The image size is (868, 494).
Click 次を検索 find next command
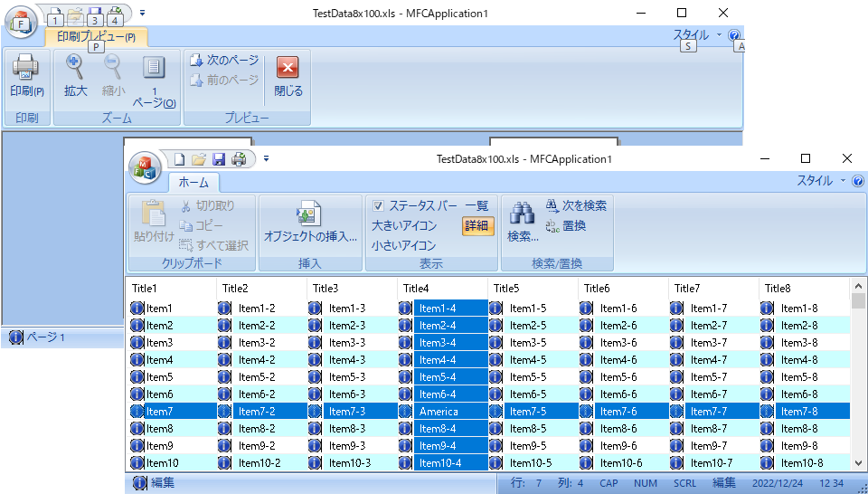pyautogui.click(x=576, y=206)
